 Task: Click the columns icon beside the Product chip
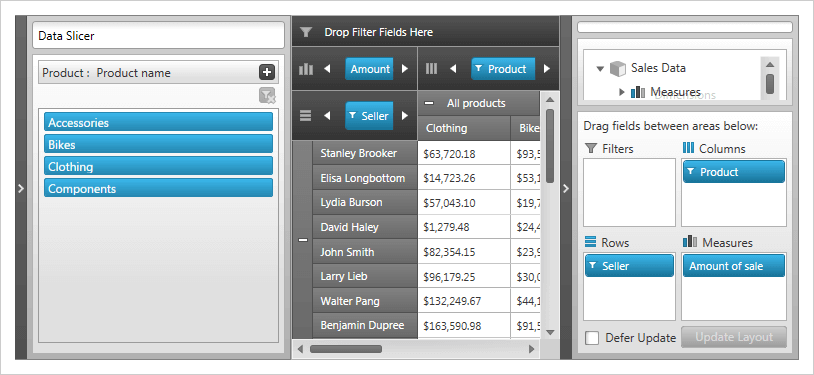pyautogui.click(x=431, y=69)
